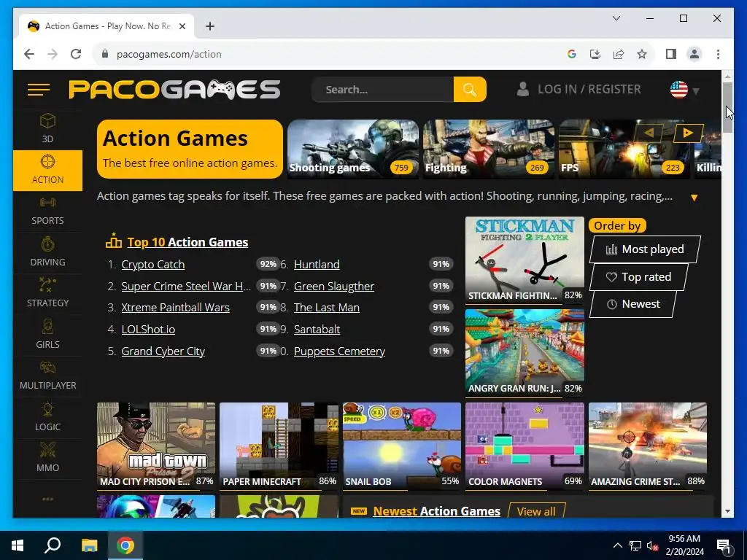Close the Action Games tab
The height and width of the screenshot is (560, 747).
(182, 26)
